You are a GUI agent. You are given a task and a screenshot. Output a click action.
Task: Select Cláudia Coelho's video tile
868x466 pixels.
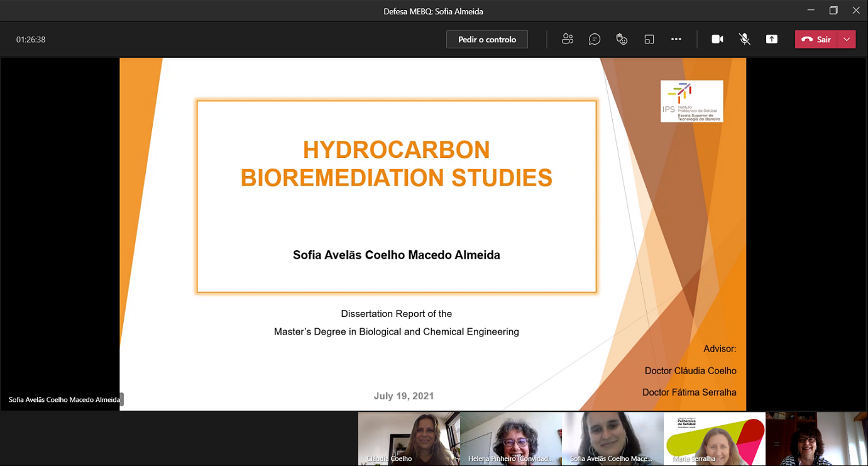pos(409,438)
